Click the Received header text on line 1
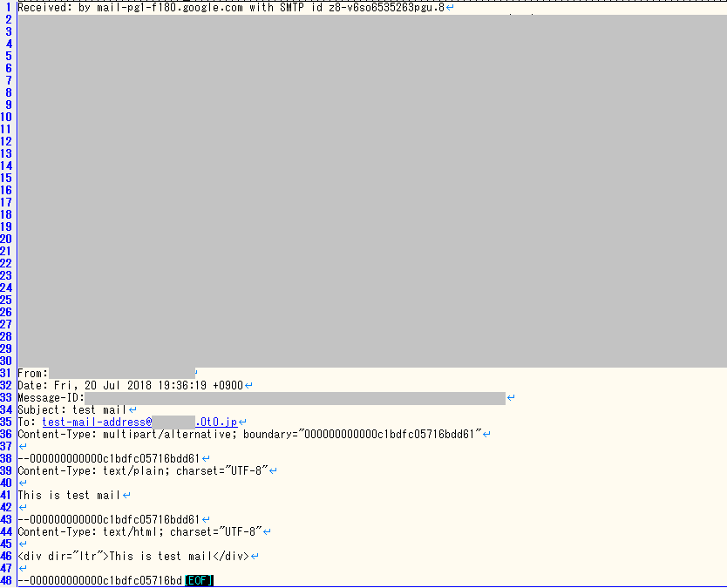 click(x=231, y=8)
